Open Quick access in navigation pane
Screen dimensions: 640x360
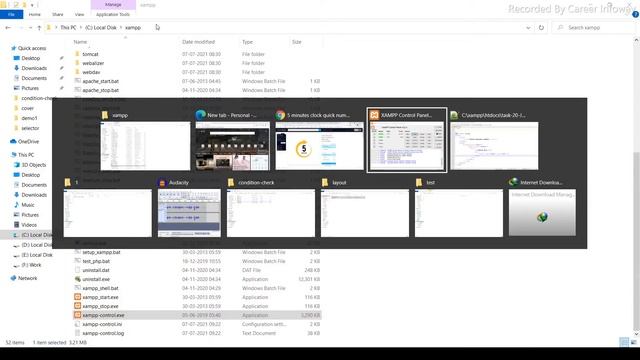(x=32, y=48)
